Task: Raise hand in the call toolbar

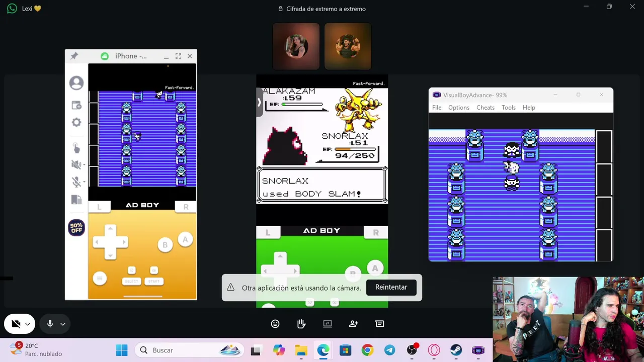Action: pyautogui.click(x=301, y=324)
